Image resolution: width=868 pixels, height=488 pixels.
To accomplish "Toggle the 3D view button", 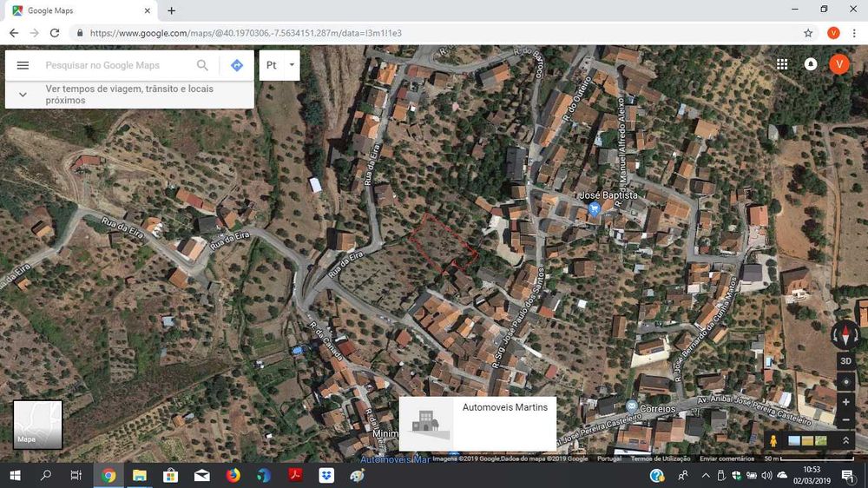I will 845,361.
